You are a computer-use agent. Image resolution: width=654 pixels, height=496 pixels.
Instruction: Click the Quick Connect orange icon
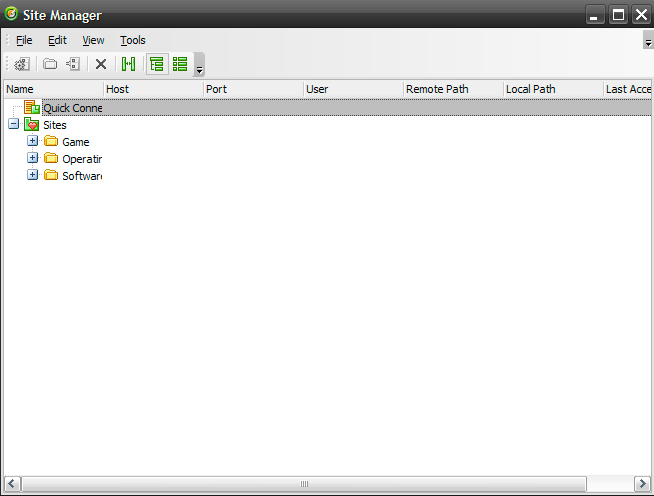pos(32,107)
